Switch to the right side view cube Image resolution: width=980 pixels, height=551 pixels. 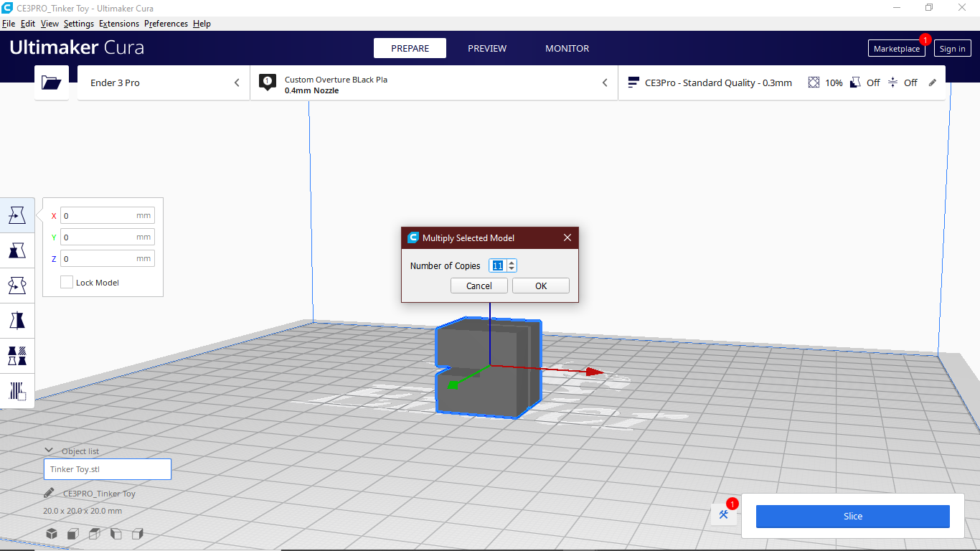pos(138,534)
